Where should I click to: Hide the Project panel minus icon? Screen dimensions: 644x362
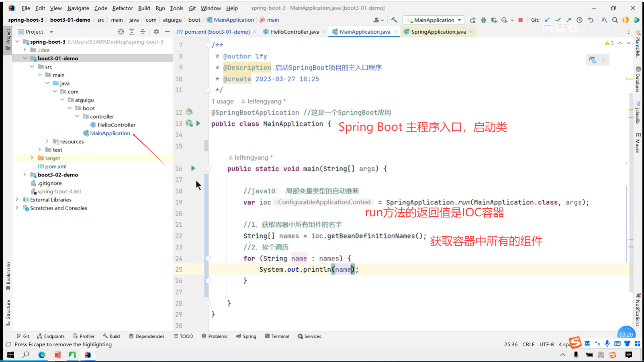click(x=167, y=32)
